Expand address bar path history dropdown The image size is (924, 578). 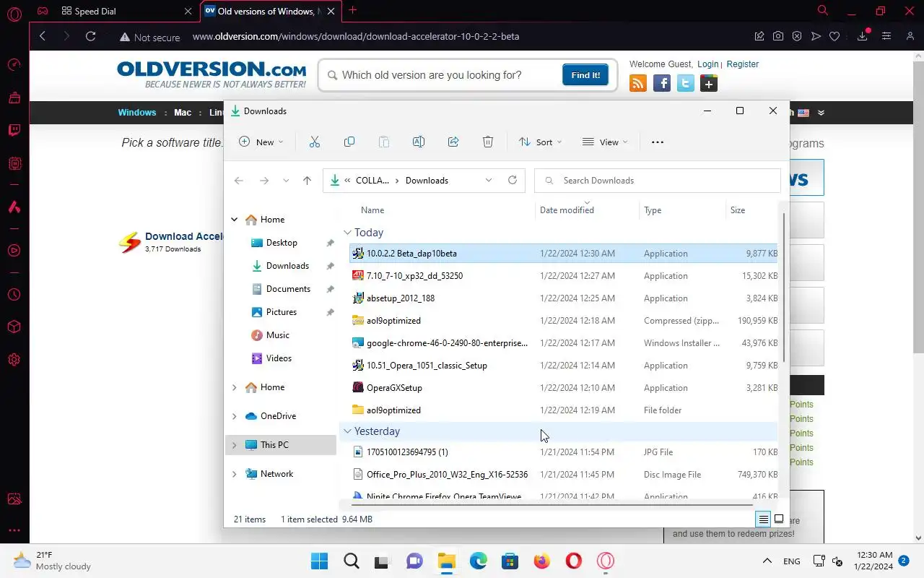[x=489, y=181]
